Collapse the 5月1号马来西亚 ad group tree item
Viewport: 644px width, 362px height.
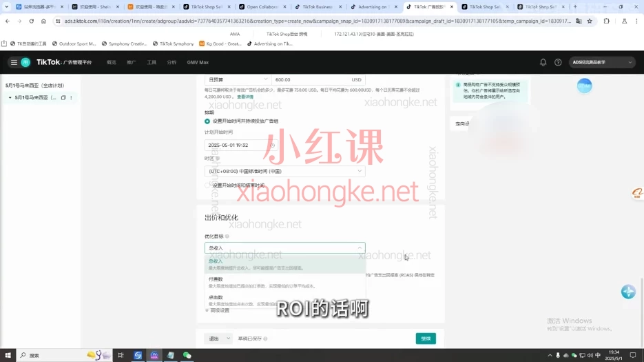[x=10, y=97]
